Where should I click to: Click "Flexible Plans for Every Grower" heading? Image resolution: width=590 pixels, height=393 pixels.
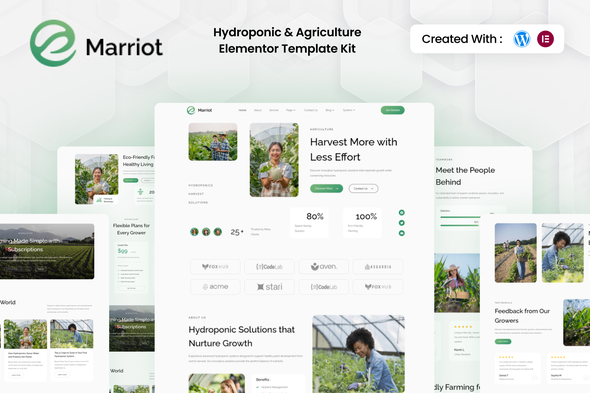click(x=131, y=229)
